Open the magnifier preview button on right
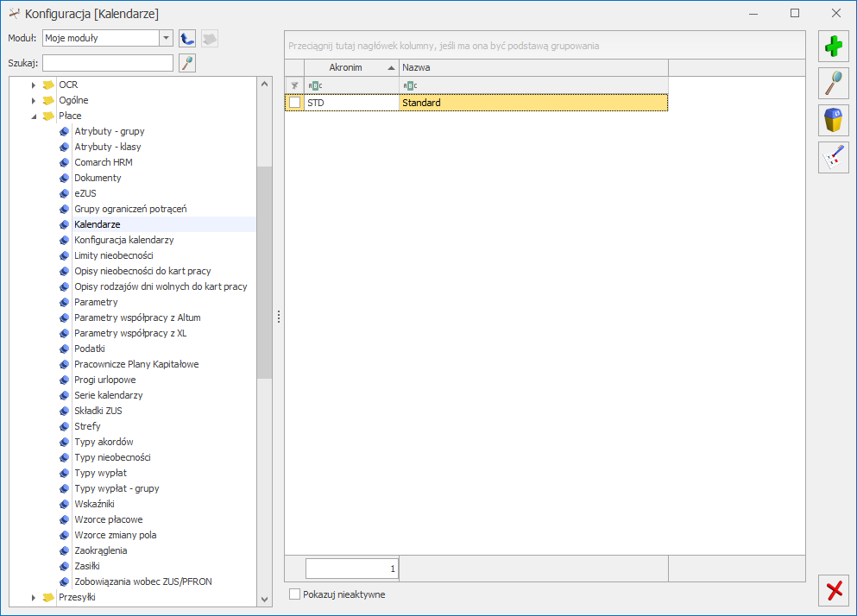This screenshot has width=857, height=616. 834,84
